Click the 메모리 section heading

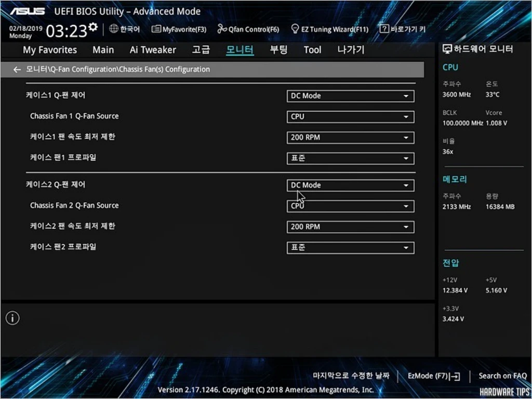coord(455,179)
